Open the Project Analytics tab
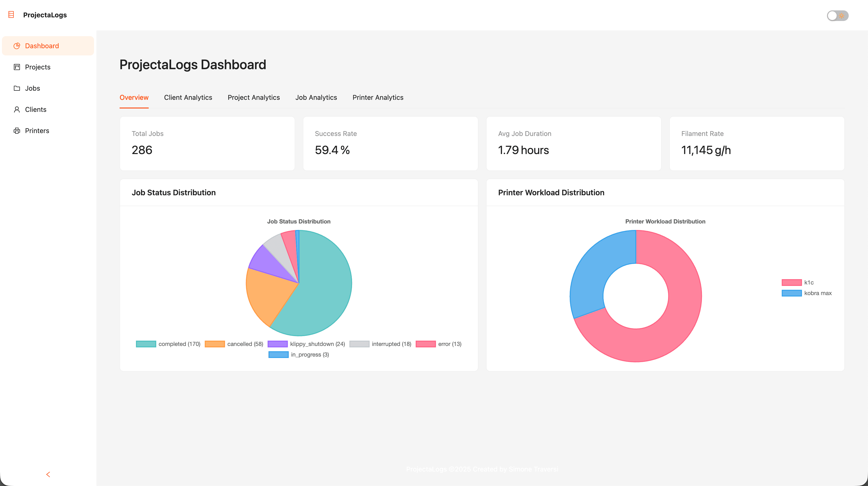 coord(254,97)
